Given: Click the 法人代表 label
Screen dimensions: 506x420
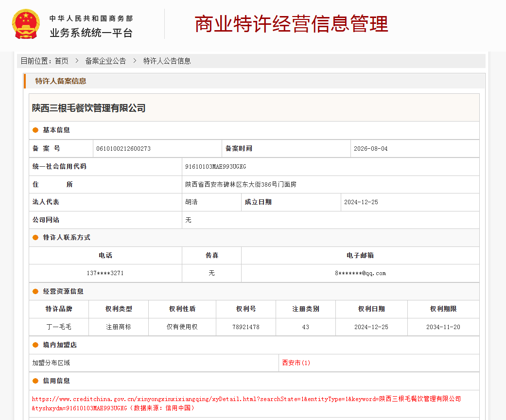Looking at the screenshot, I should (x=46, y=202).
